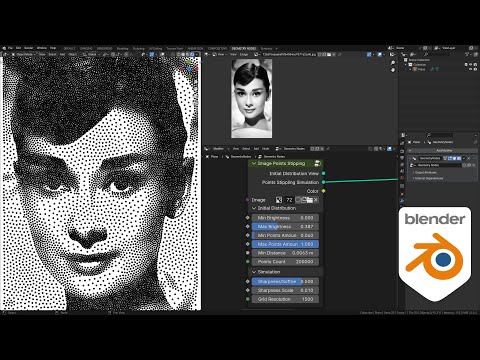
Task: Open the node group browse dropdown
Action: 413,165
